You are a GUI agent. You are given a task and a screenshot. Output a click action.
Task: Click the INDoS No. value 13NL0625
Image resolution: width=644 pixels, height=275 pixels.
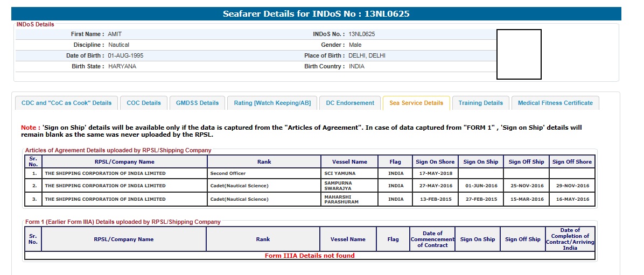pyautogui.click(x=362, y=34)
